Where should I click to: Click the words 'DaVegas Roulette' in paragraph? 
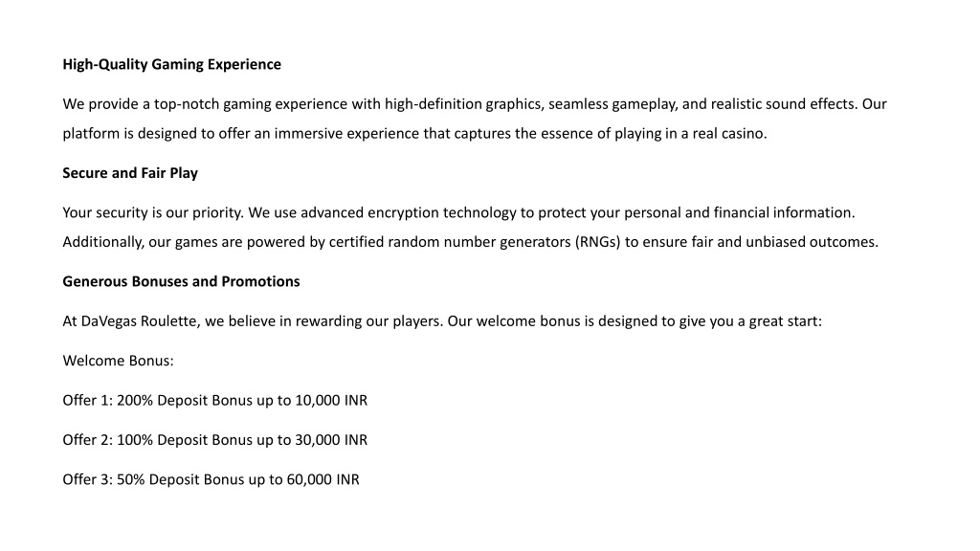[x=139, y=321]
